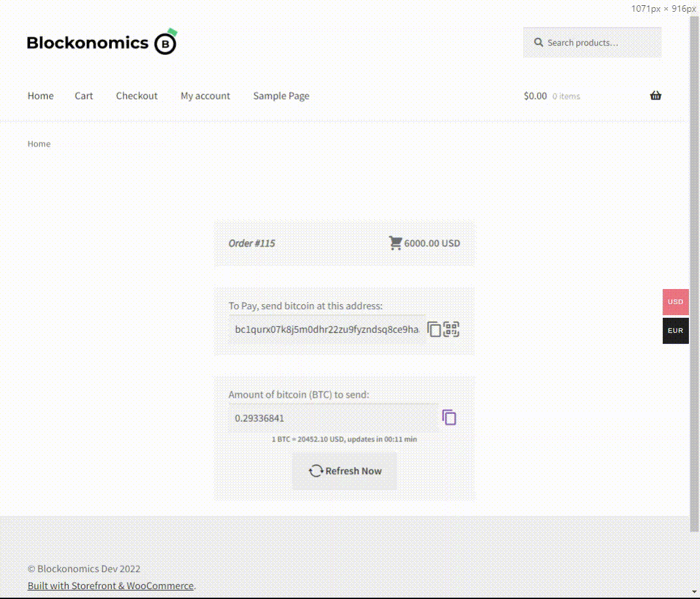Open the Home menu item

(41, 95)
